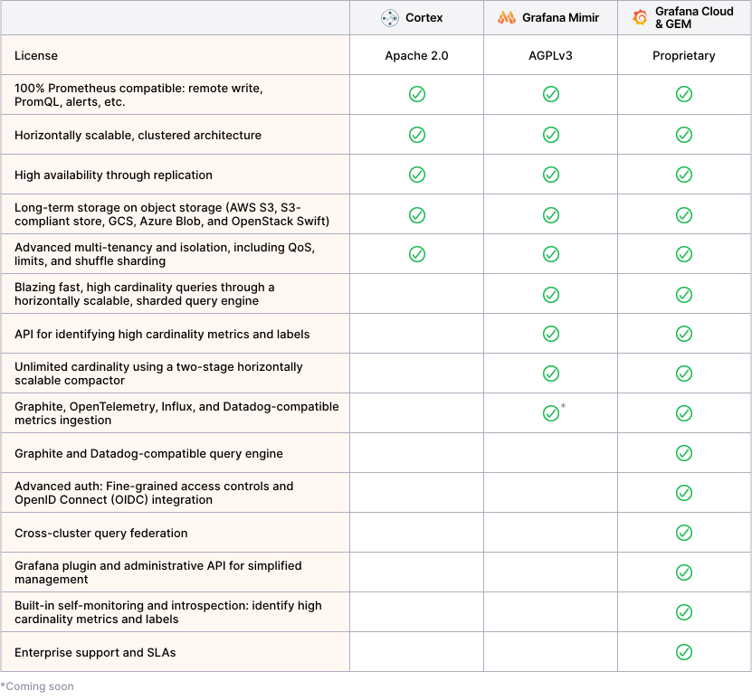This screenshot has width=752, height=700.
Task: Select the Apache 2.0 license cell
Action: pyautogui.click(x=416, y=56)
